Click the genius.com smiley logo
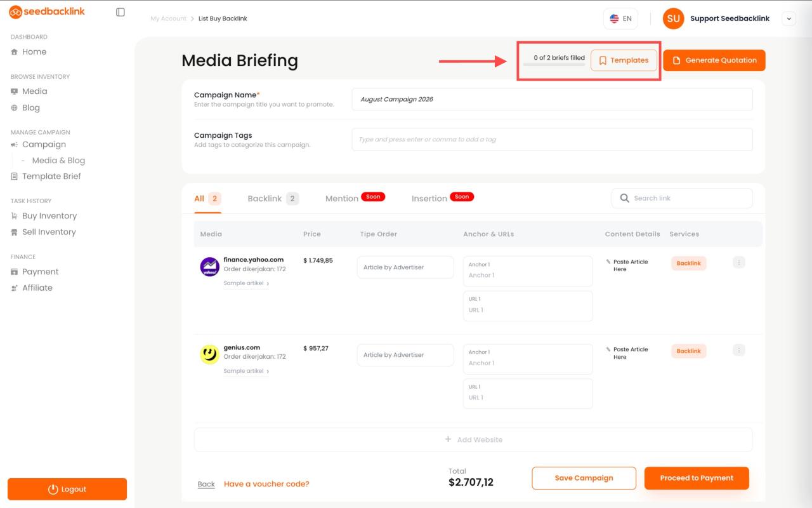This screenshot has width=812, height=508. point(209,354)
